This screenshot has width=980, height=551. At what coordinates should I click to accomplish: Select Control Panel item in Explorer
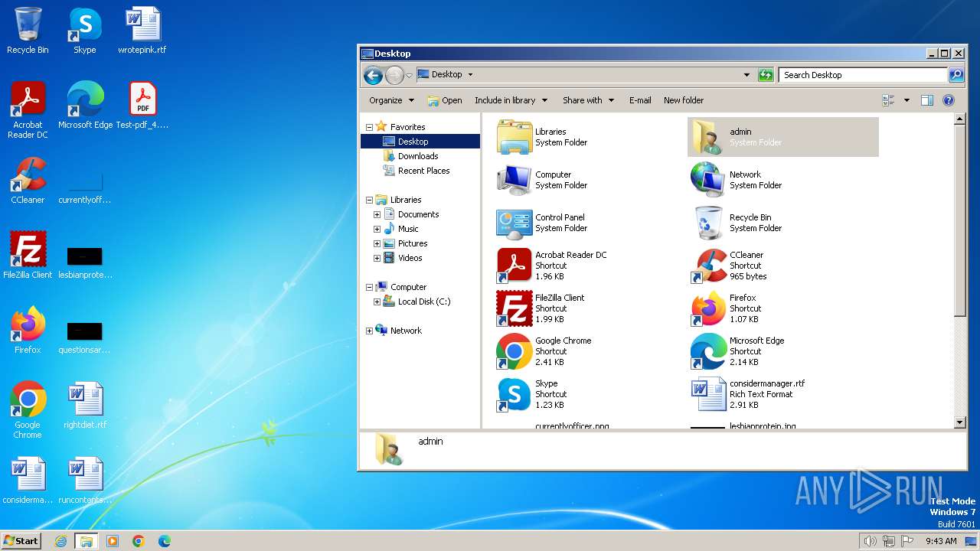542,223
